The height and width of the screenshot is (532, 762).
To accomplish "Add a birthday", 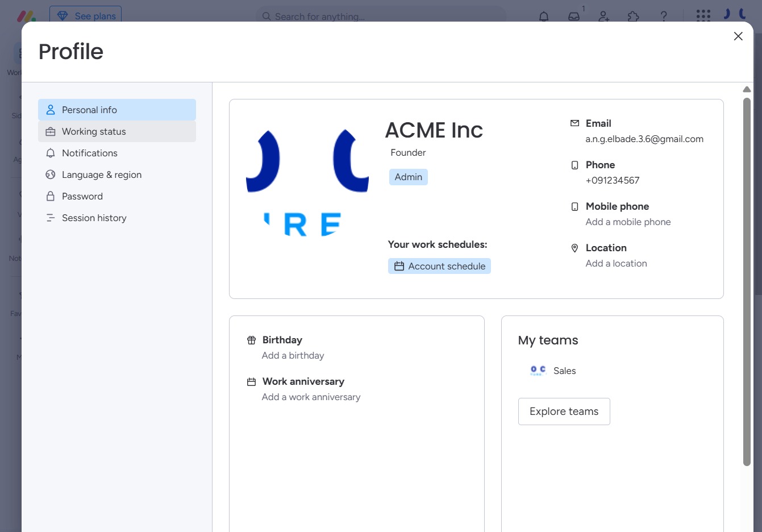I will click(293, 355).
